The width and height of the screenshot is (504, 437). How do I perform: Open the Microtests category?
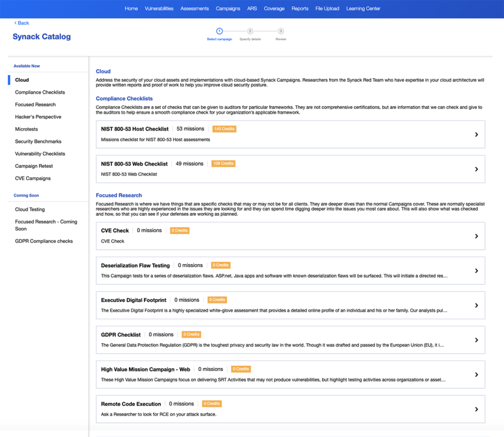tap(28, 129)
